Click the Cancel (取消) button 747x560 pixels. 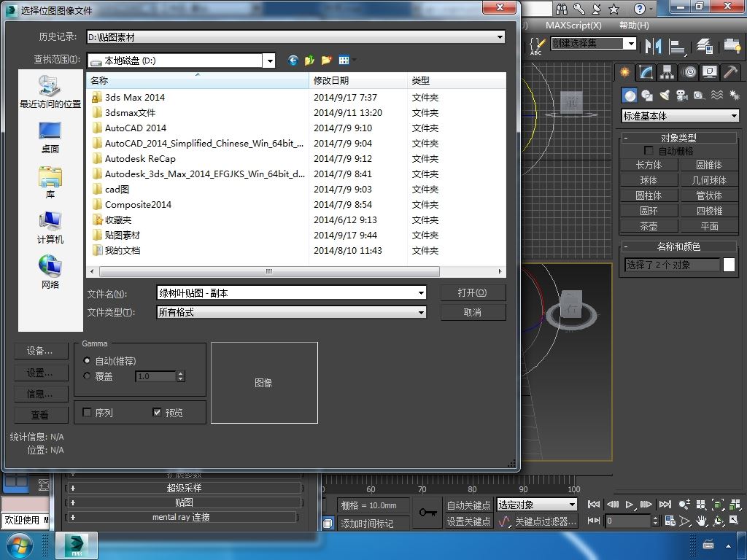[x=472, y=312]
